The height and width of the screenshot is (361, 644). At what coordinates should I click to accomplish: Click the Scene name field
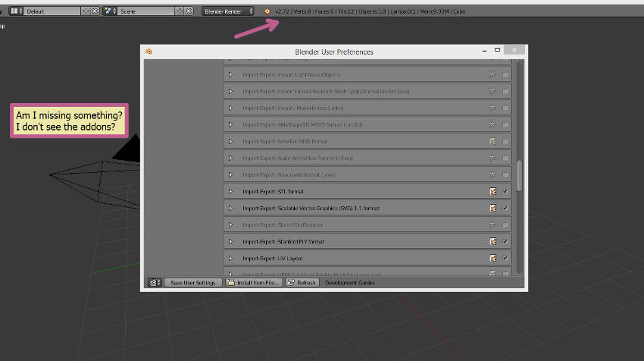point(146,11)
